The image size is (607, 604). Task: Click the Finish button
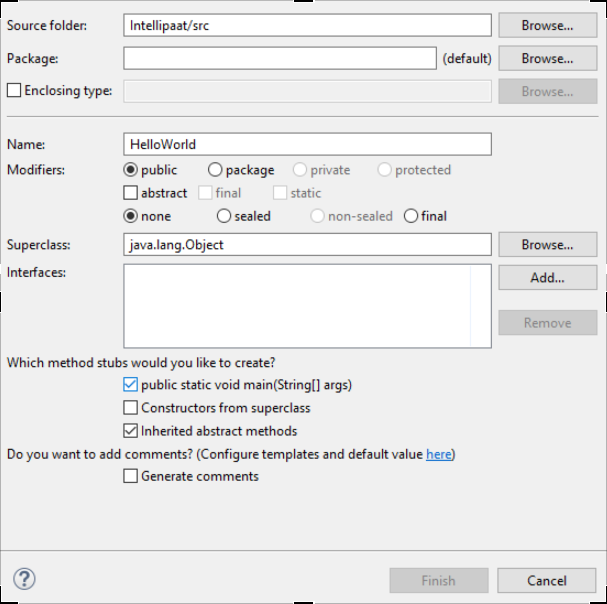point(439,580)
